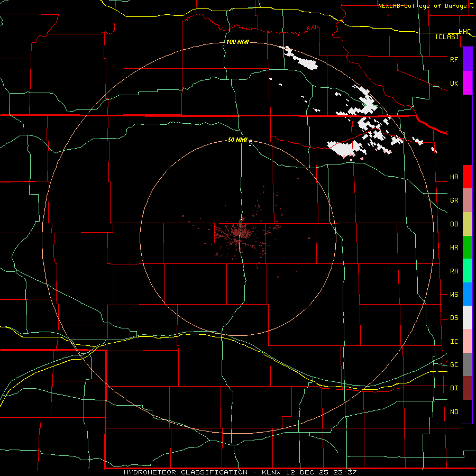The width and height of the screenshot is (476, 476).
Task: Click the RF legend label
Action: (x=454, y=59)
